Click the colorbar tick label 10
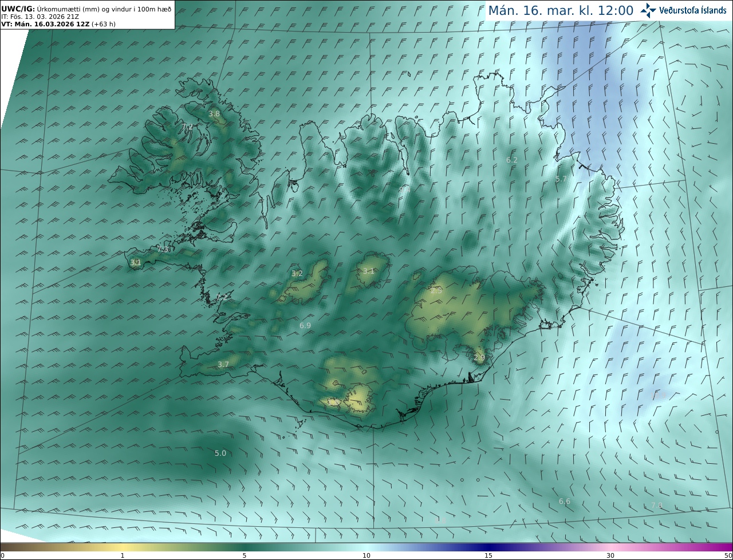 click(x=366, y=555)
